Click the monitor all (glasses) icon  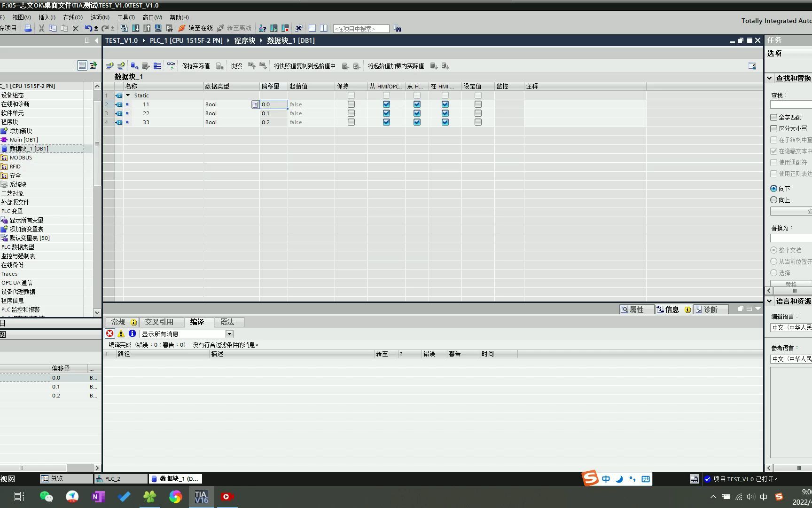[x=171, y=66]
